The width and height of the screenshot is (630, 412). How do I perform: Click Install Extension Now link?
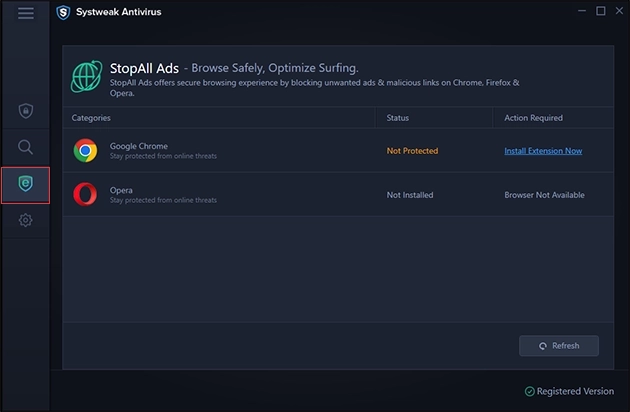click(x=543, y=151)
